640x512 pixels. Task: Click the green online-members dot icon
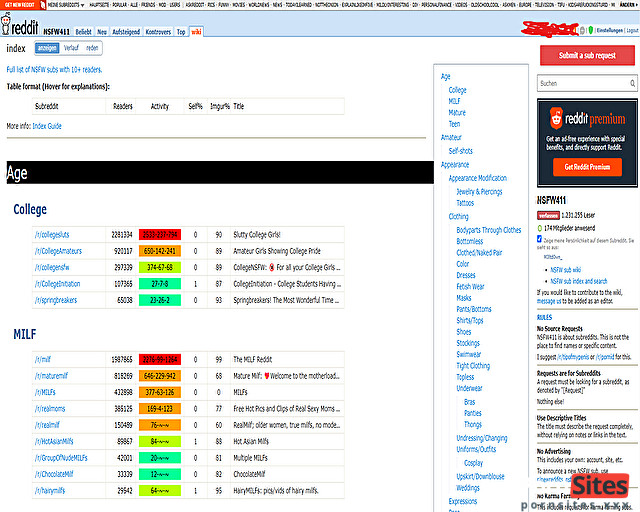coord(540,228)
